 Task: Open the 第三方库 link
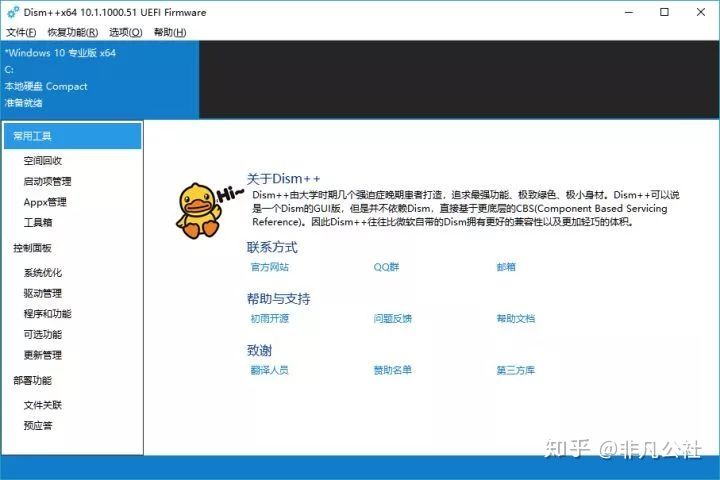[x=516, y=370]
